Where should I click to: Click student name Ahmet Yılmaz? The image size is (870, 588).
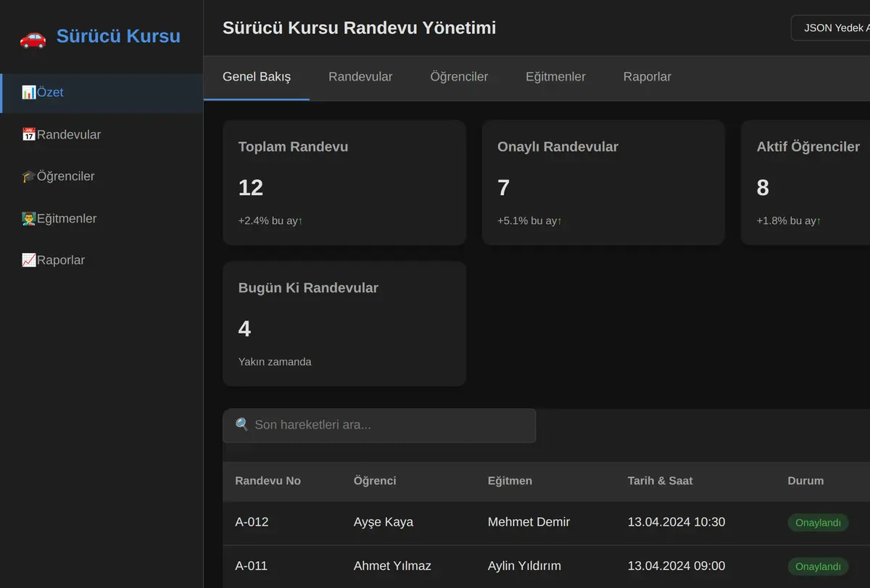pos(392,566)
